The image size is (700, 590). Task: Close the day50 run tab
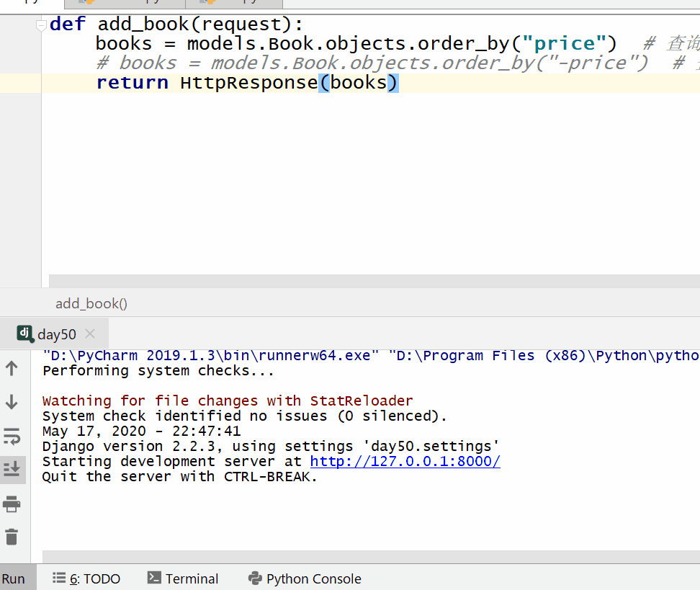tap(90, 334)
